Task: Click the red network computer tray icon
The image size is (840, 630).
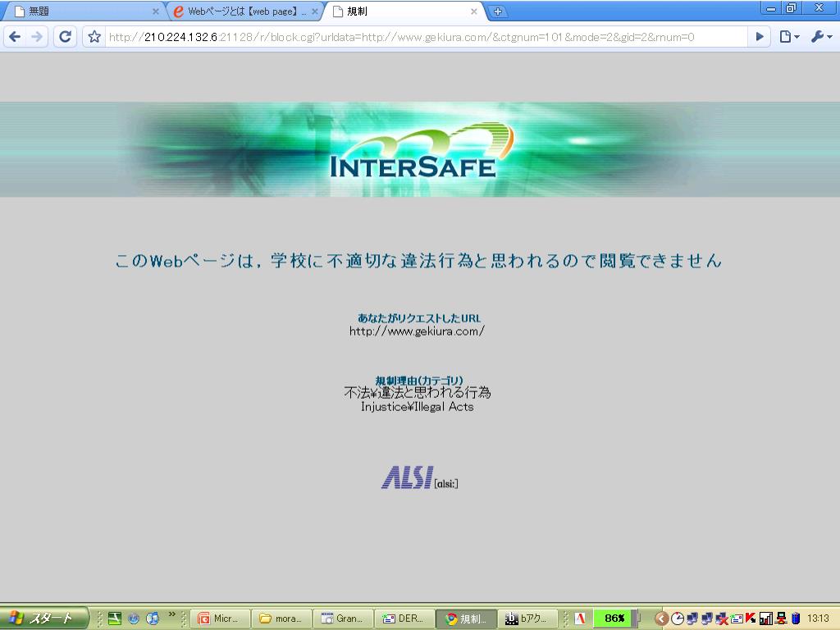Action: click(781, 619)
